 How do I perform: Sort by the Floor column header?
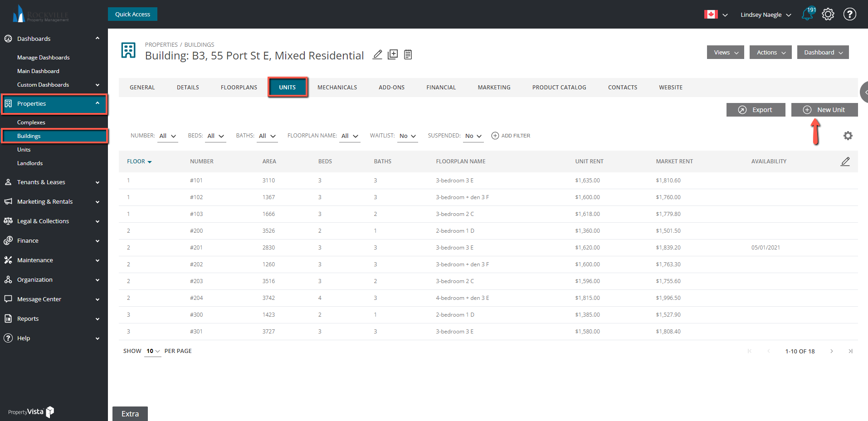[x=139, y=162]
